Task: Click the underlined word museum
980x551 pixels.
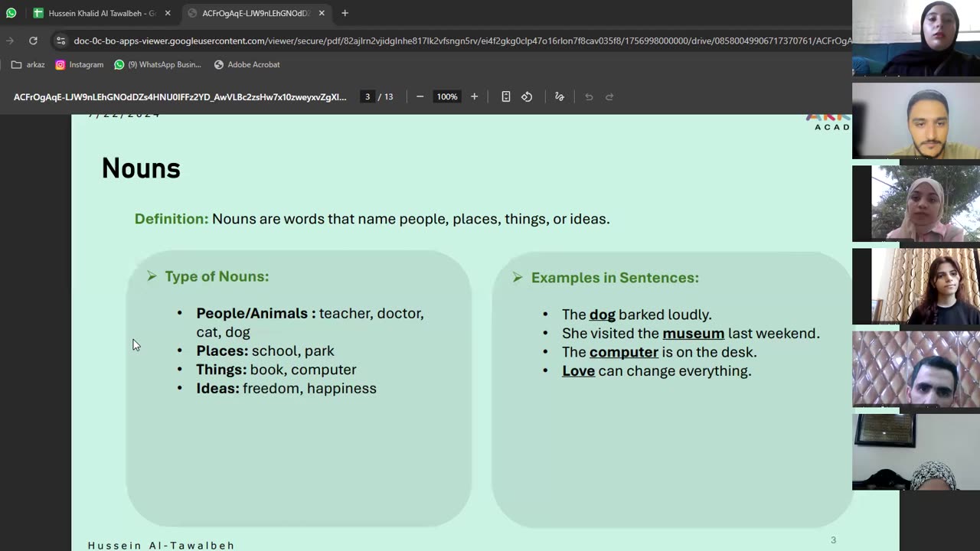Action: 694,334
